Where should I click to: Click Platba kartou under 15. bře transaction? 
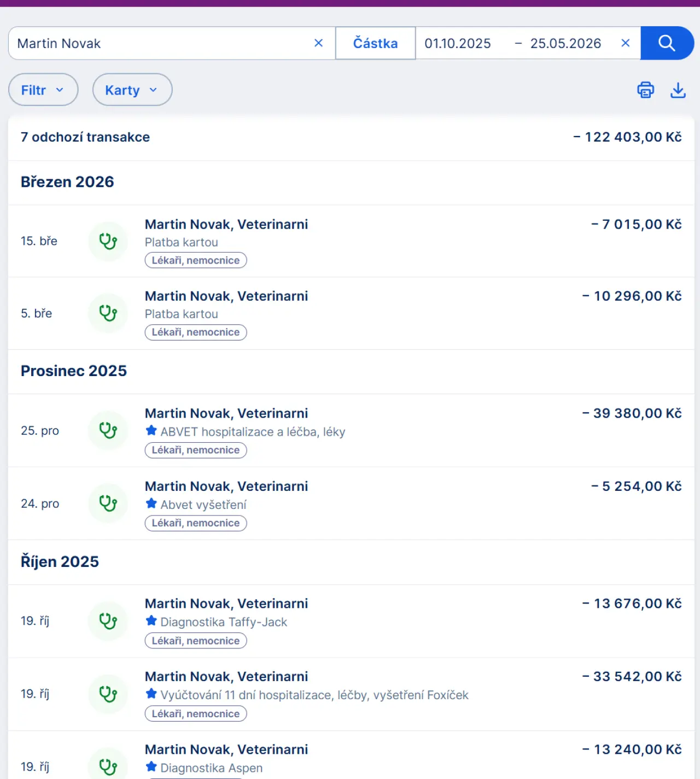pyautogui.click(x=182, y=242)
